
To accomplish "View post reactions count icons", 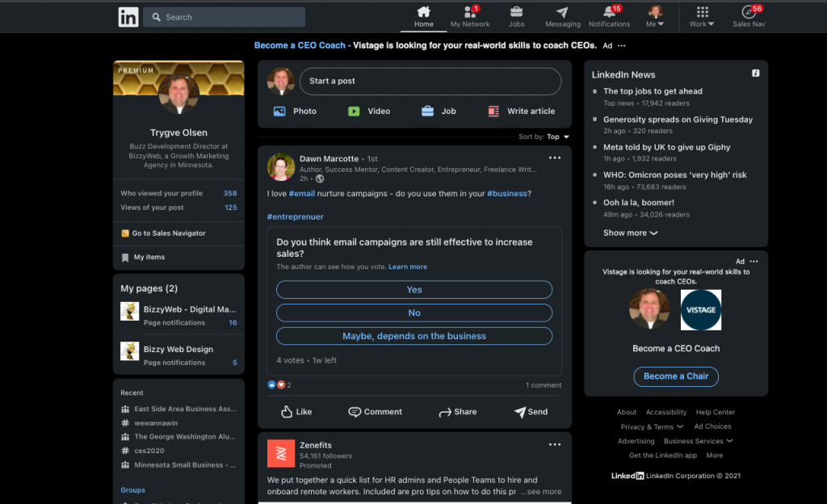I will pos(279,384).
